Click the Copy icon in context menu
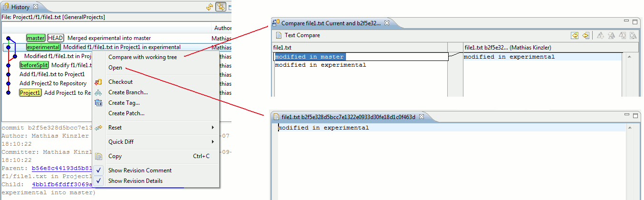This screenshot has width=644, height=200. coord(98,156)
